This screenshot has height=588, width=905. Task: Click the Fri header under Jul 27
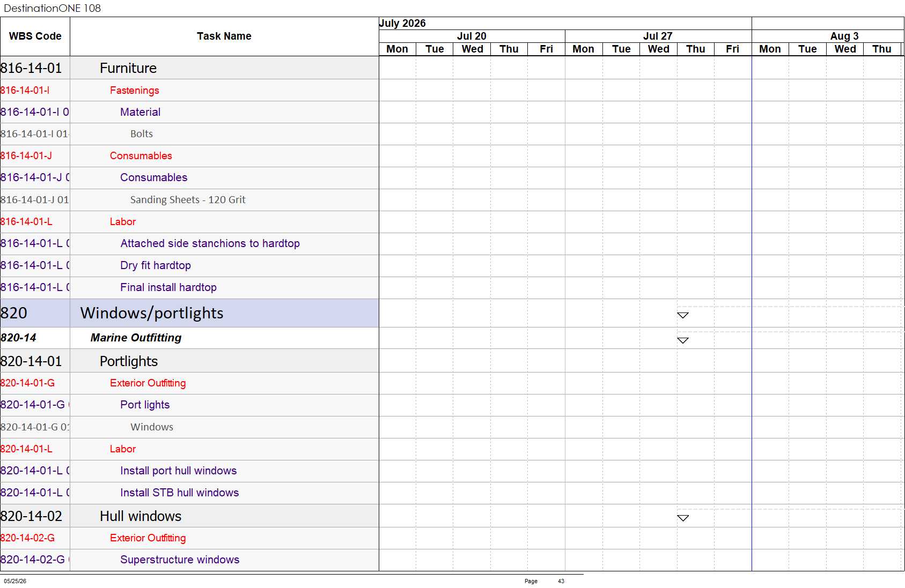tap(733, 49)
